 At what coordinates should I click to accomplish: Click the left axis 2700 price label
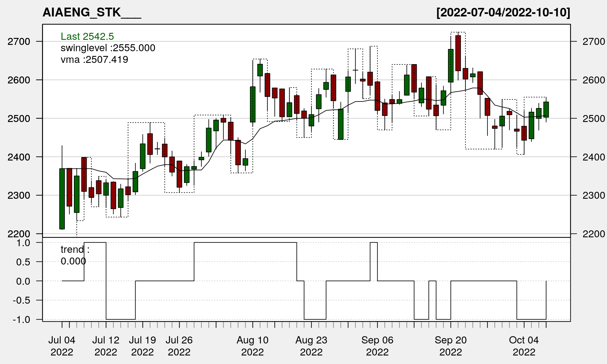[x=19, y=41]
